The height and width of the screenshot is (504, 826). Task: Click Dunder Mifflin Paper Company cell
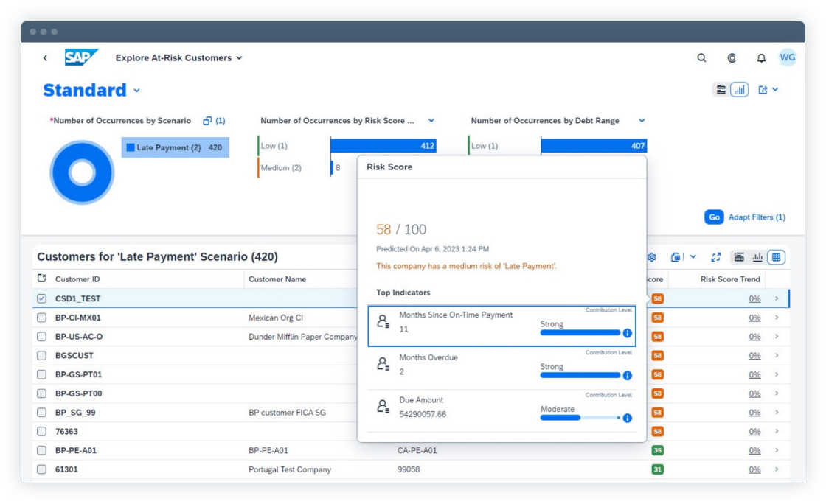(303, 337)
